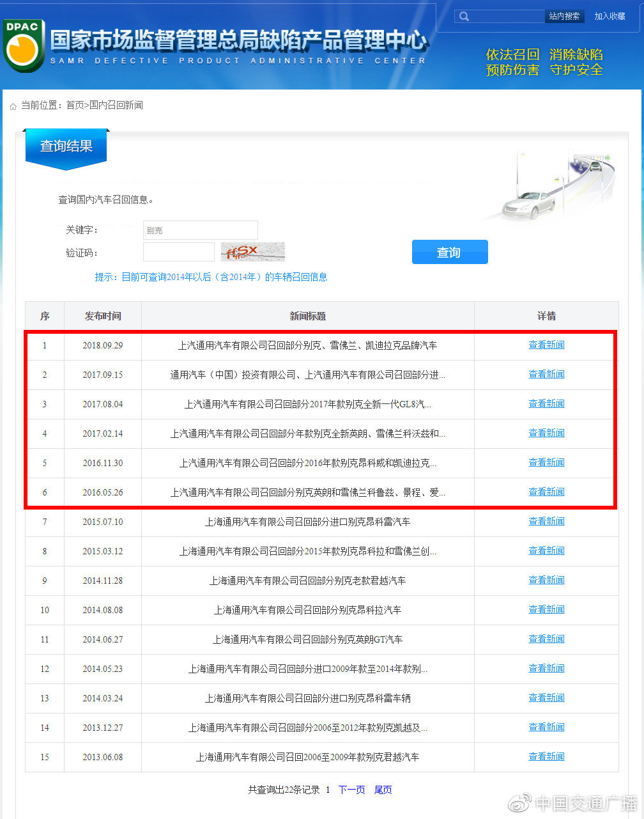Select title 上汽通用汽车有限公司召回部分别克、雪佛兰、凯迪拉克品牌汽车
644x819 pixels.
pyautogui.click(x=308, y=345)
